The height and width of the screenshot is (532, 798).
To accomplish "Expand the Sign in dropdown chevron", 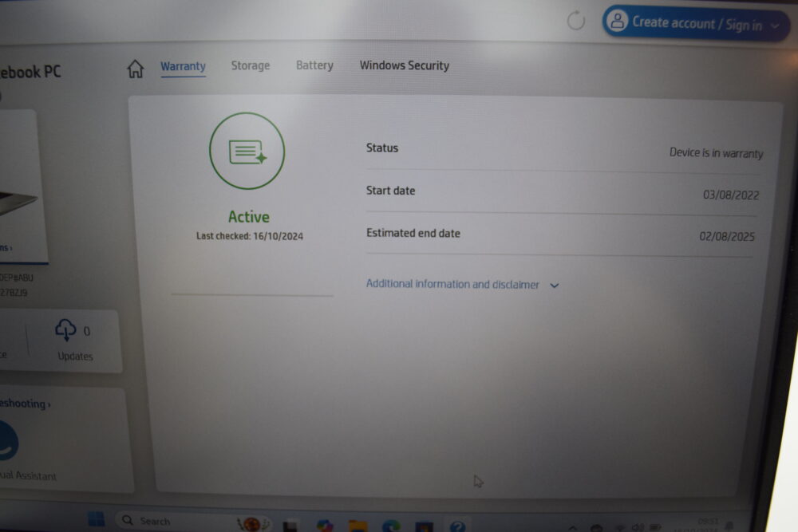I will coord(775,26).
